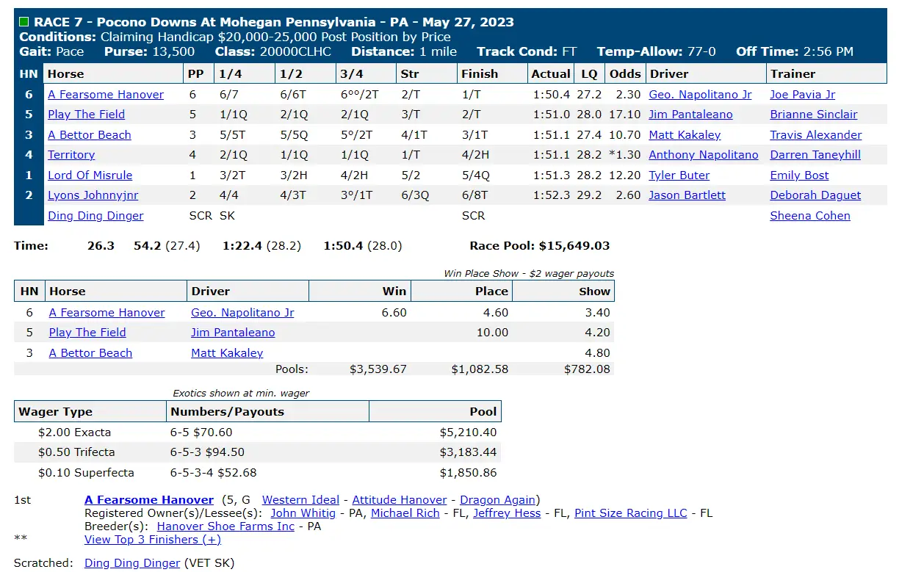This screenshot has width=924, height=572.
Task: Open trainer Sheena Cohen page
Action: click(x=809, y=216)
